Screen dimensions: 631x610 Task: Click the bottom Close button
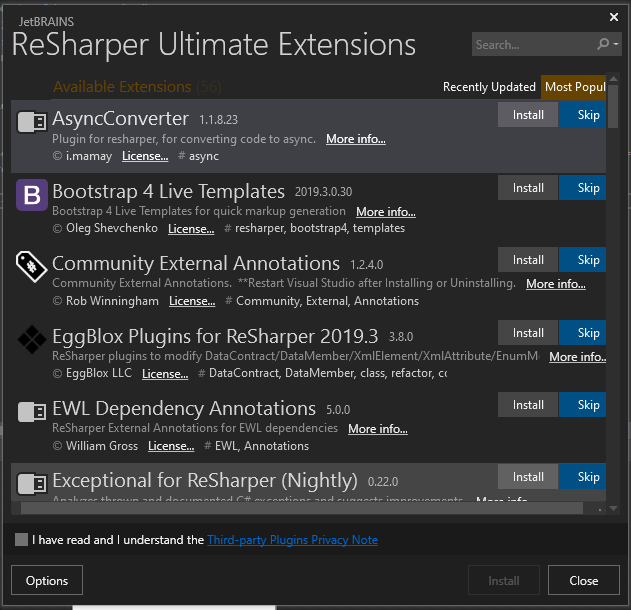(x=584, y=580)
